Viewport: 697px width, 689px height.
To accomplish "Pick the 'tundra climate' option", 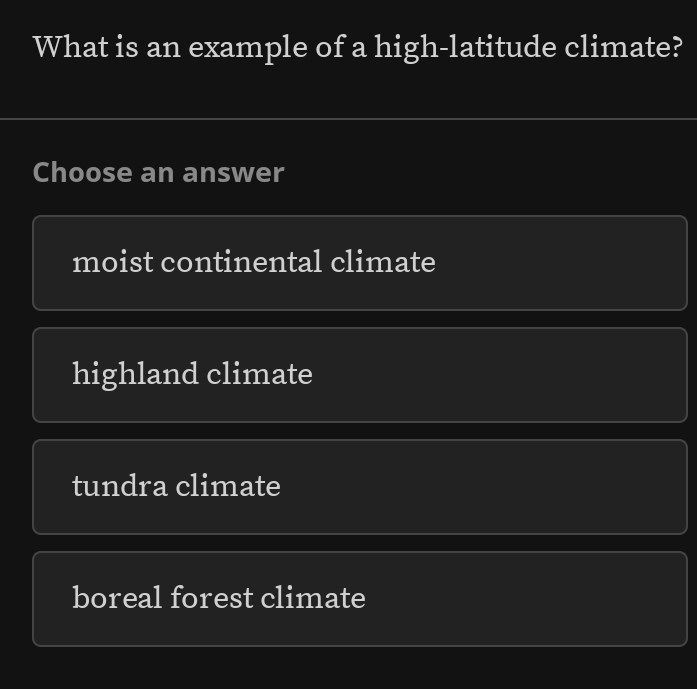I will coord(359,487).
